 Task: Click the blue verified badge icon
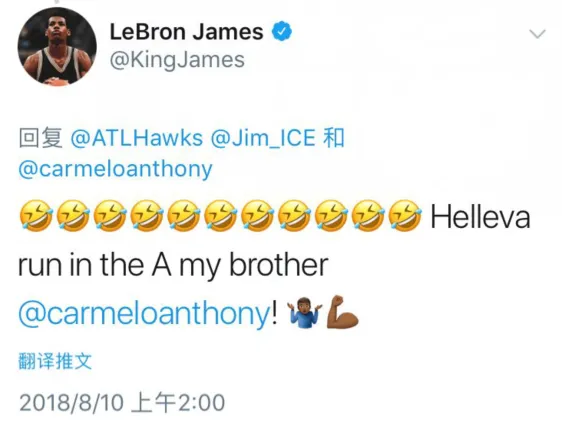click(282, 32)
